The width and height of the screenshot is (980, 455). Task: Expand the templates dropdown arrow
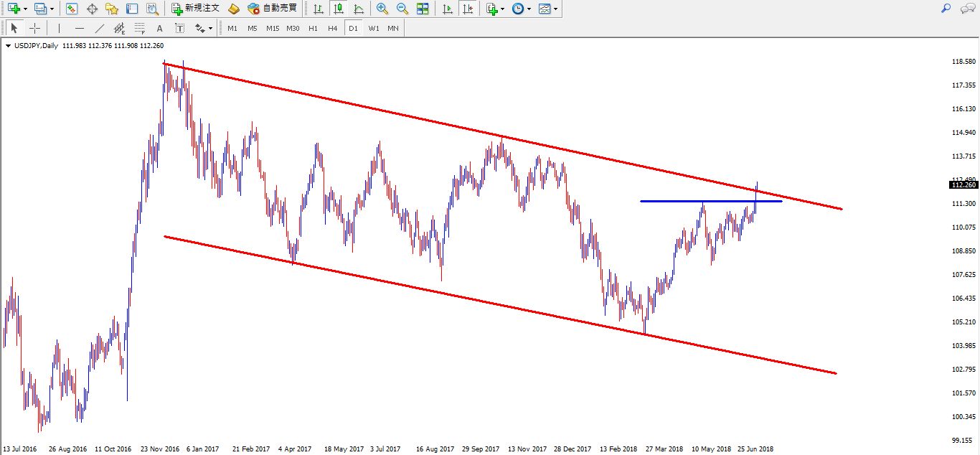[556, 9]
